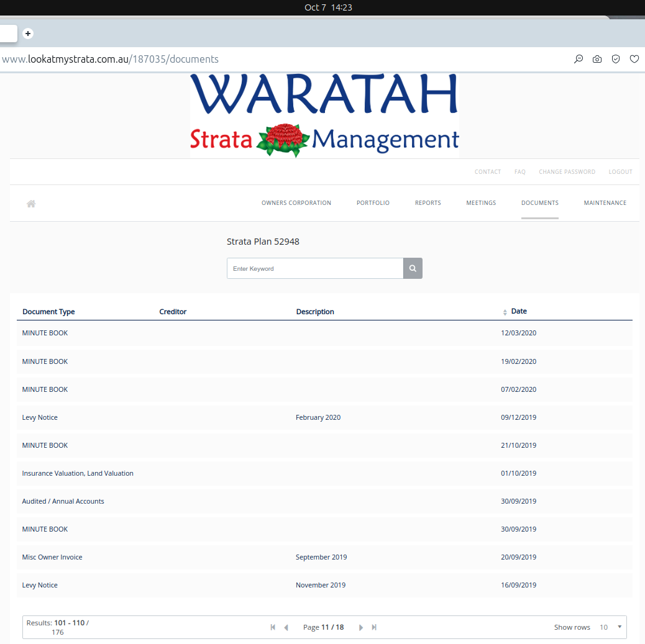Open Audited / Annual Accounts document
645x644 pixels.
coord(324,501)
